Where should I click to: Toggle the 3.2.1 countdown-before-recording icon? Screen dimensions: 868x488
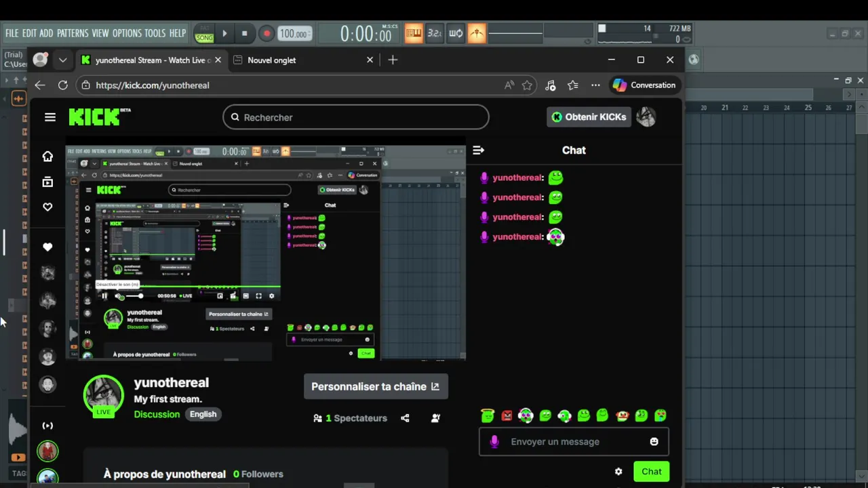pos(435,33)
